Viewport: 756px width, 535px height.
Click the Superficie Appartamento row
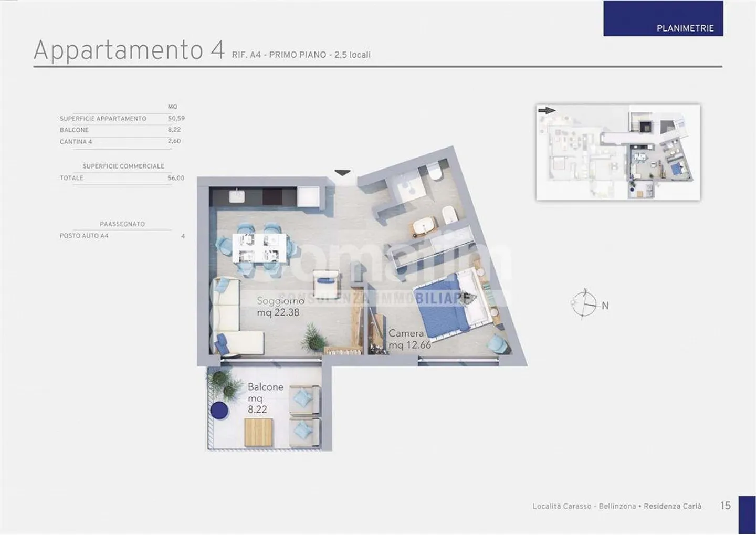pos(122,119)
